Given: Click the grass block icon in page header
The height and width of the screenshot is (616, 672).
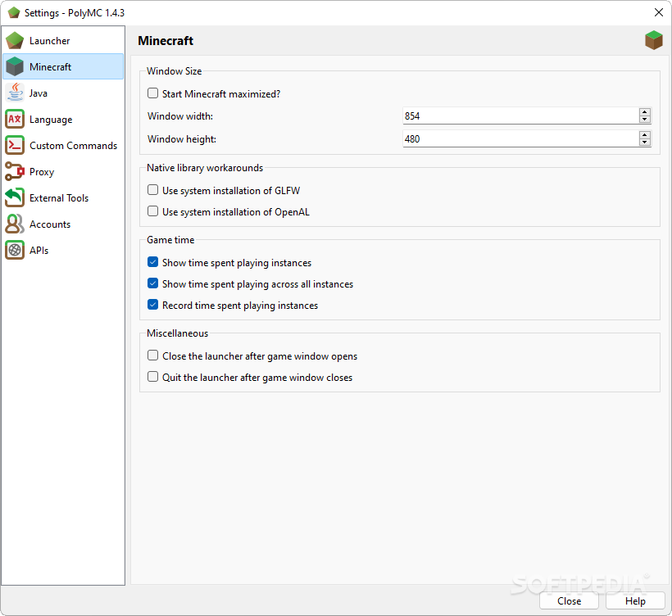Looking at the screenshot, I should (654, 40).
